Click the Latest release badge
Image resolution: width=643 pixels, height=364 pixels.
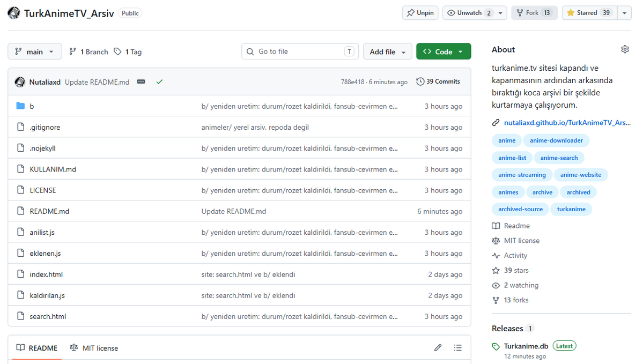coord(564,346)
